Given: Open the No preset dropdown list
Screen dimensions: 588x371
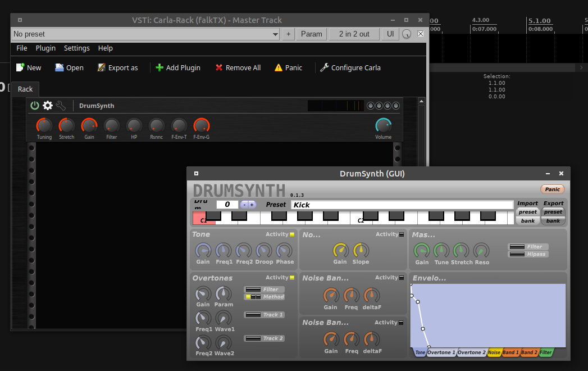Looking at the screenshot, I should (x=275, y=34).
